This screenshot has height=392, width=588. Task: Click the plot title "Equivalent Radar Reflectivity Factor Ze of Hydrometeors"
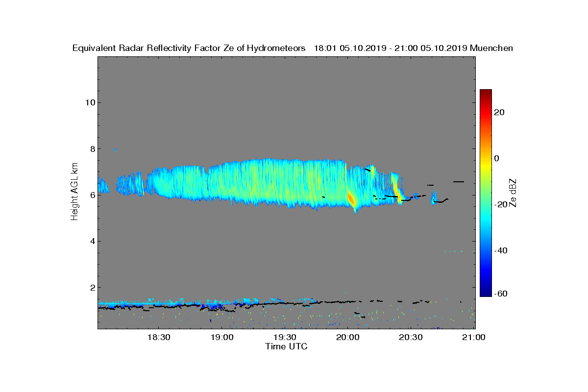point(189,48)
